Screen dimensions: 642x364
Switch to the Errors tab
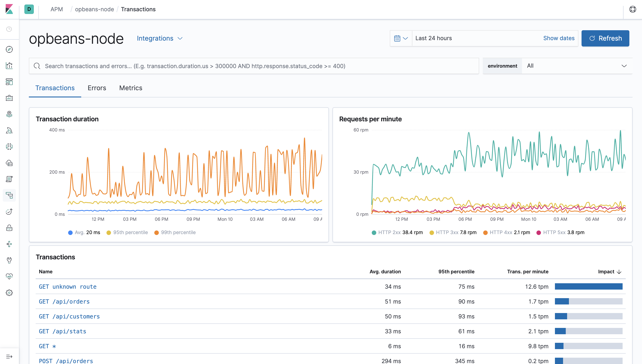tap(97, 88)
